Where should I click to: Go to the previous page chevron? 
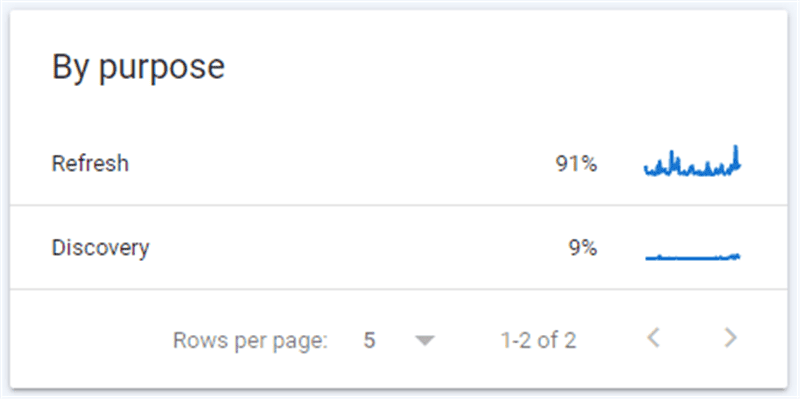pyautogui.click(x=654, y=338)
